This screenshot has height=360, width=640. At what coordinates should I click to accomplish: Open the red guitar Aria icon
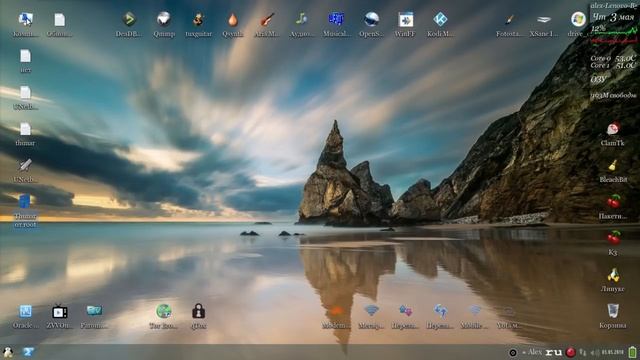[267, 19]
